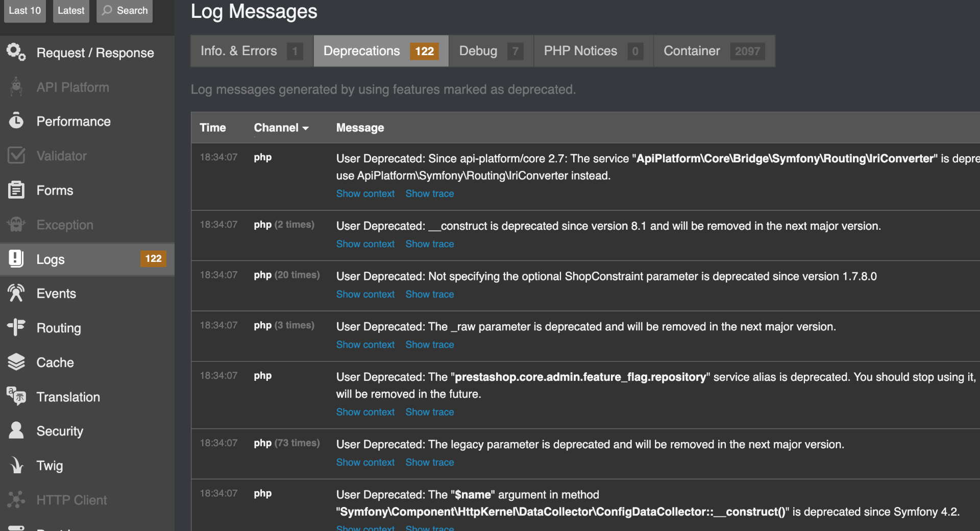Viewport: 980px width, 531px height.
Task: Open the profiler Search button
Action: (125, 10)
